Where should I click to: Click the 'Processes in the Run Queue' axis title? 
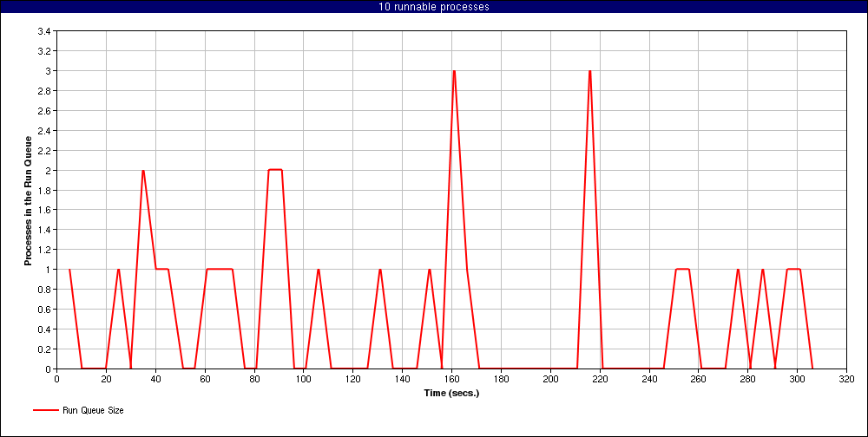point(28,200)
